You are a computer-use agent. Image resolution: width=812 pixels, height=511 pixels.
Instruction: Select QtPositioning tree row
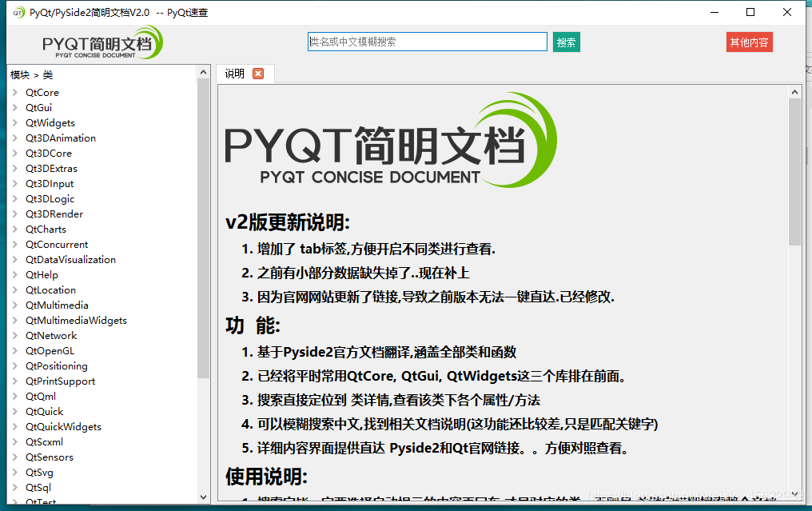[57, 366]
